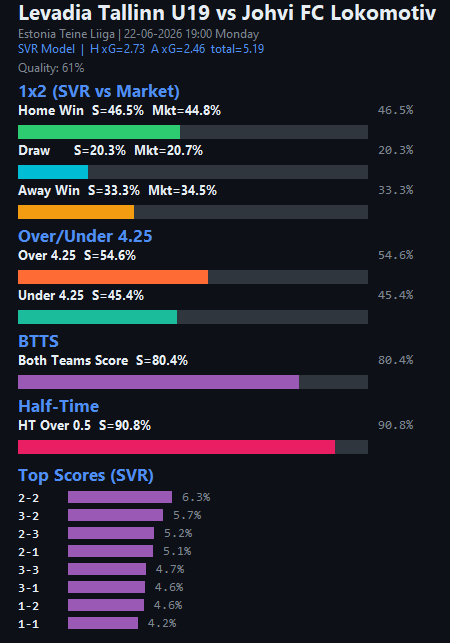This screenshot has height=643, width=450.
Task: Click the SVR Model xG summary line
Action: point(141,49)
